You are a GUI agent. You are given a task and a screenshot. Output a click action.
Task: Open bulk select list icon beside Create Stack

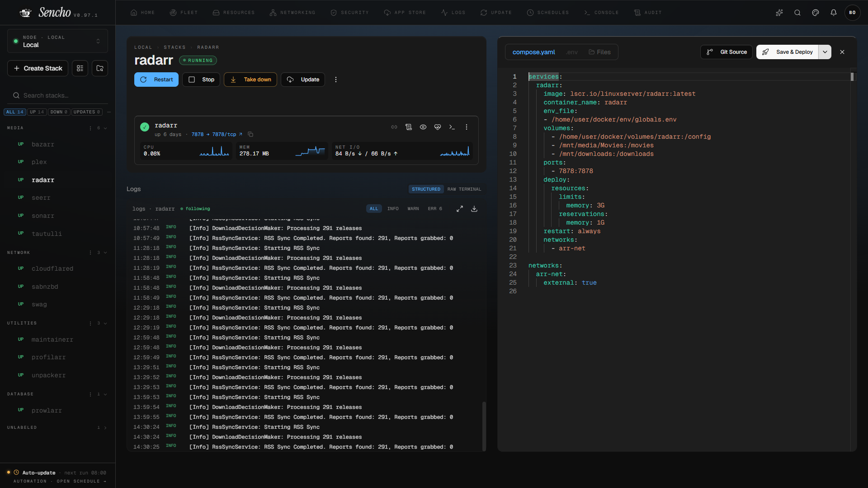click(x=80, y=68)
